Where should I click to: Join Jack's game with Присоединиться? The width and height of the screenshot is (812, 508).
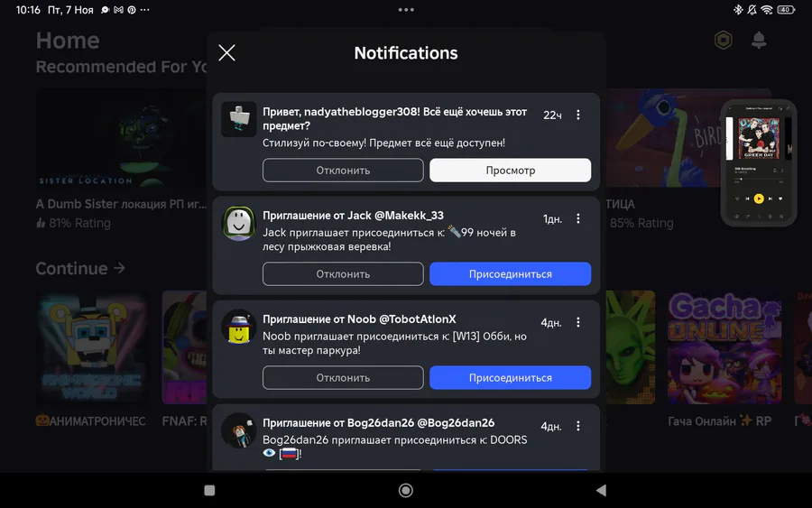click(x=510, y=274)
